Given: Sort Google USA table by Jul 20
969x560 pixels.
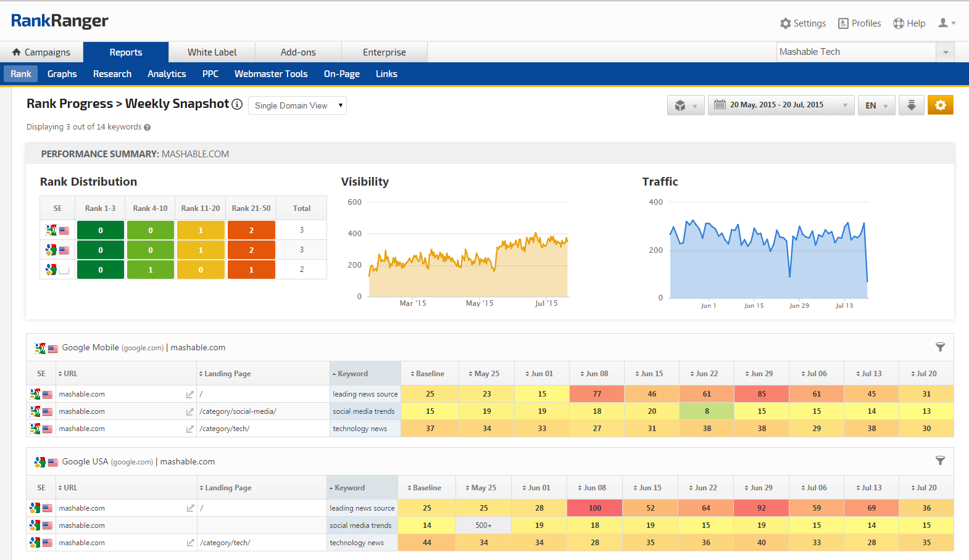Looking at the screenshot, I should 925,488.
